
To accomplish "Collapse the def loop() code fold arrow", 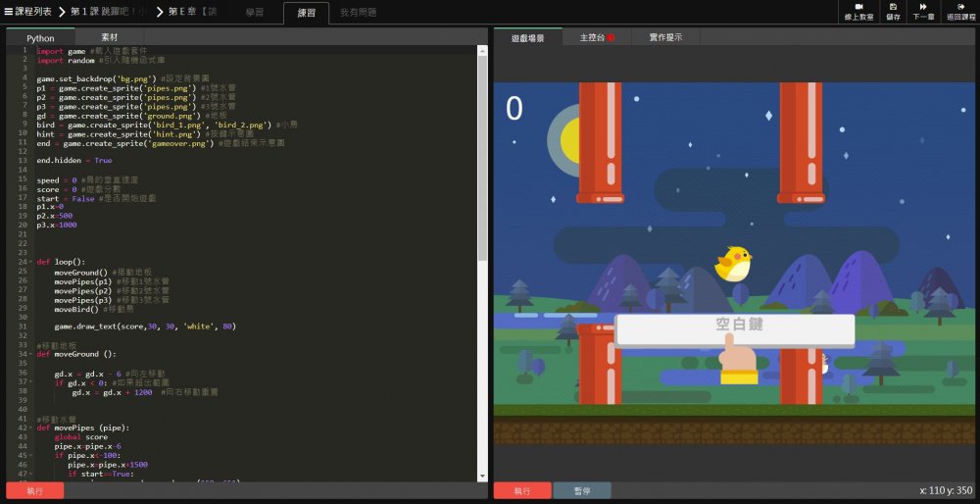I will pyautogui.click(x=30, y=262).
